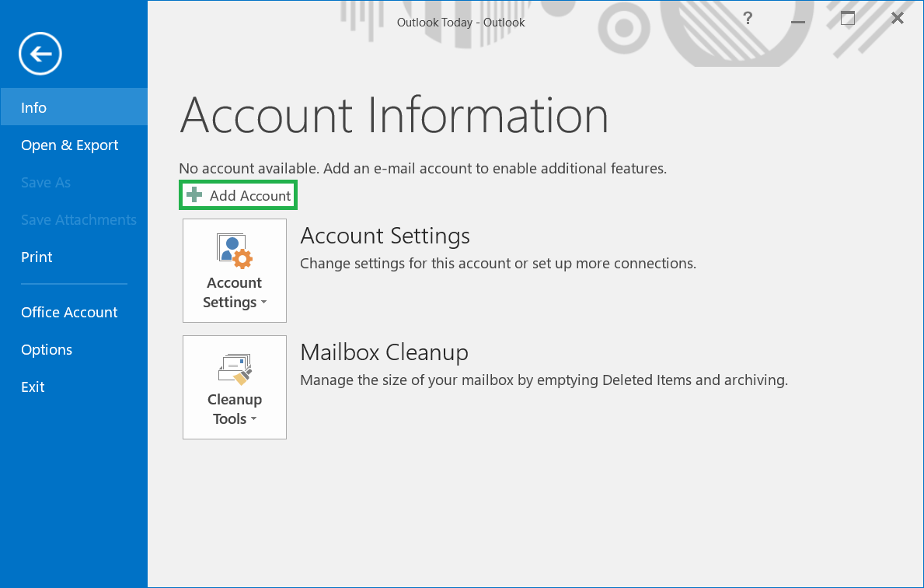Open Outlook Options

74,350
